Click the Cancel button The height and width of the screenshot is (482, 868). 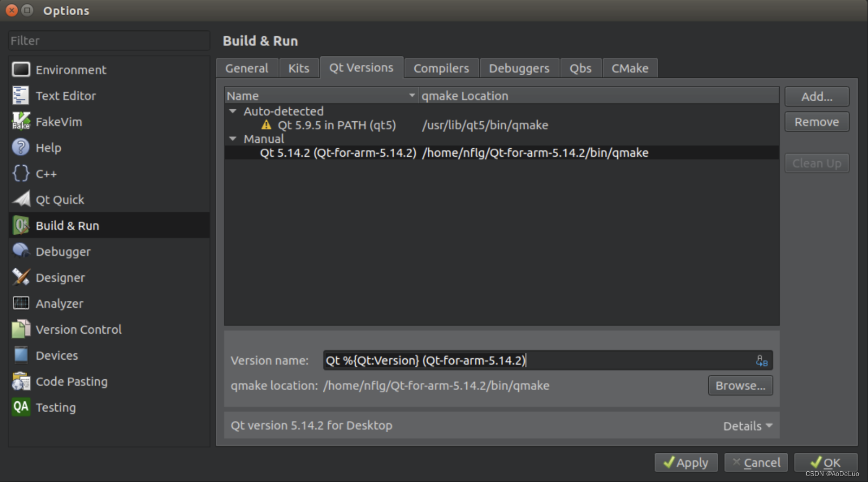coord(756,463)
